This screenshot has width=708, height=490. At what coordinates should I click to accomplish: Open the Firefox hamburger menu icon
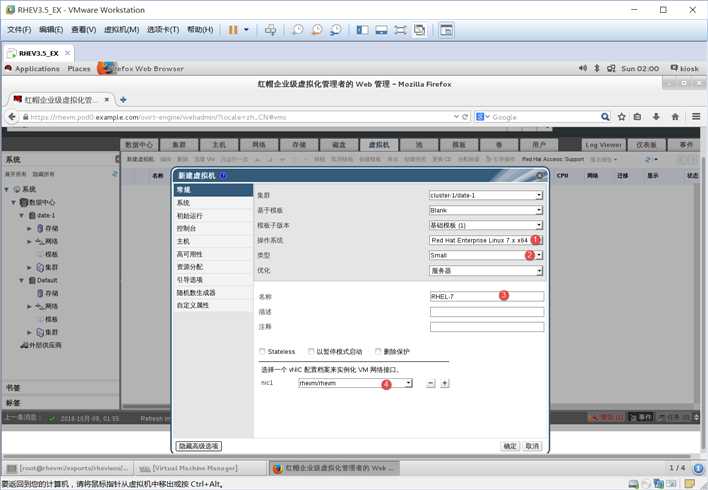696,117
